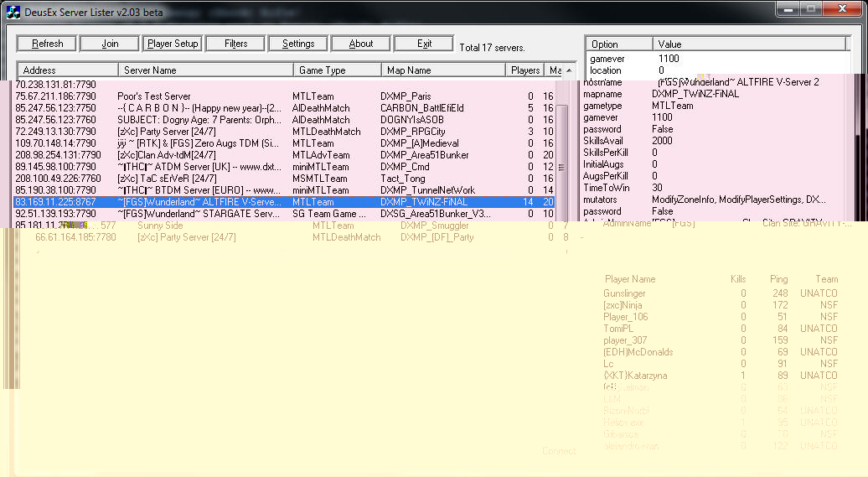Sort list by Game Type column

click(x=337, y=70)
